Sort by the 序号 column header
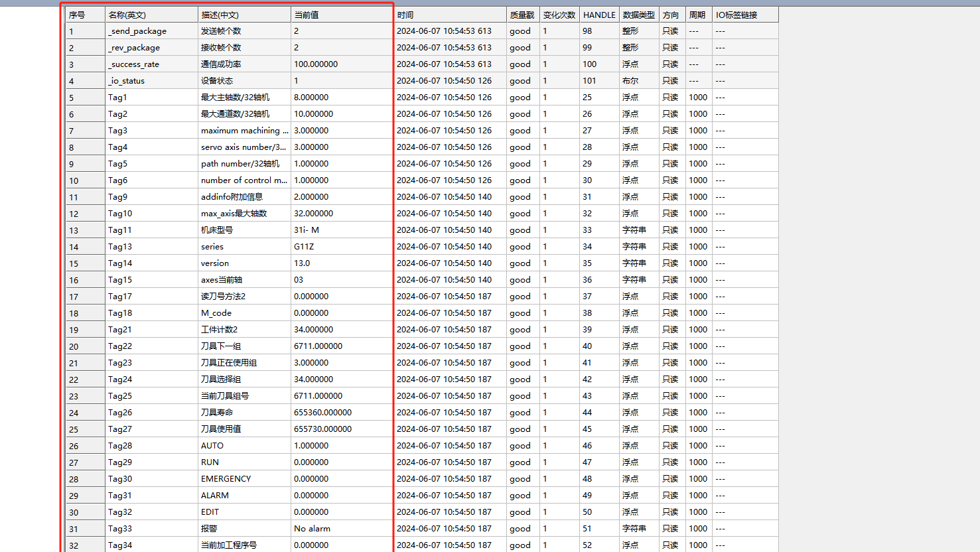The height and width of the screenshot is (552, 980). pyautogui.click(x=85, y=15)
